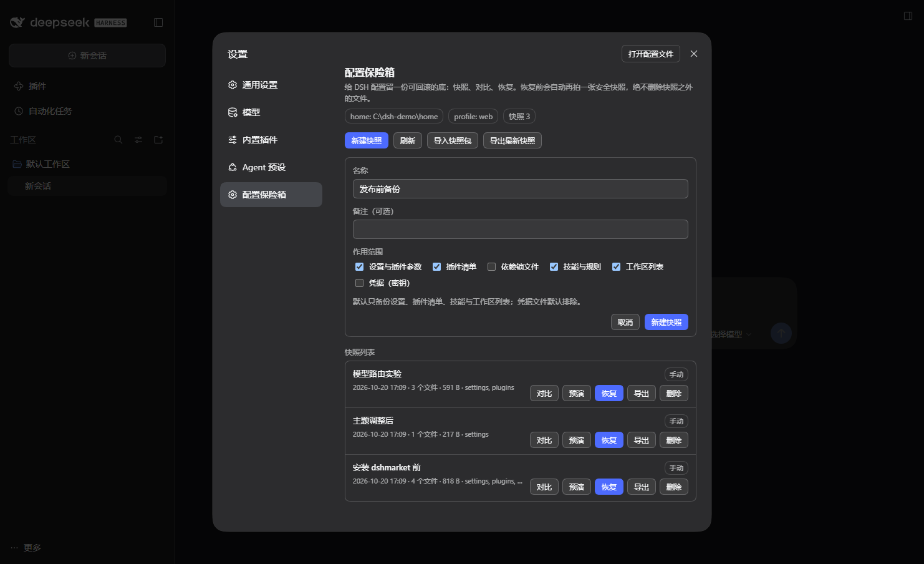Click the 名称 input field with 发布前备份
Viewport: 924px width, 564px height.
point(521,189)
